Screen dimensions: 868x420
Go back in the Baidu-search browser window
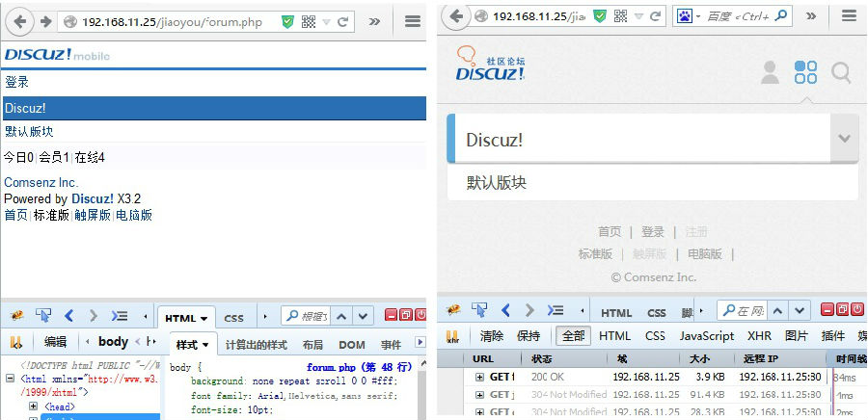[x=456, y=16]
